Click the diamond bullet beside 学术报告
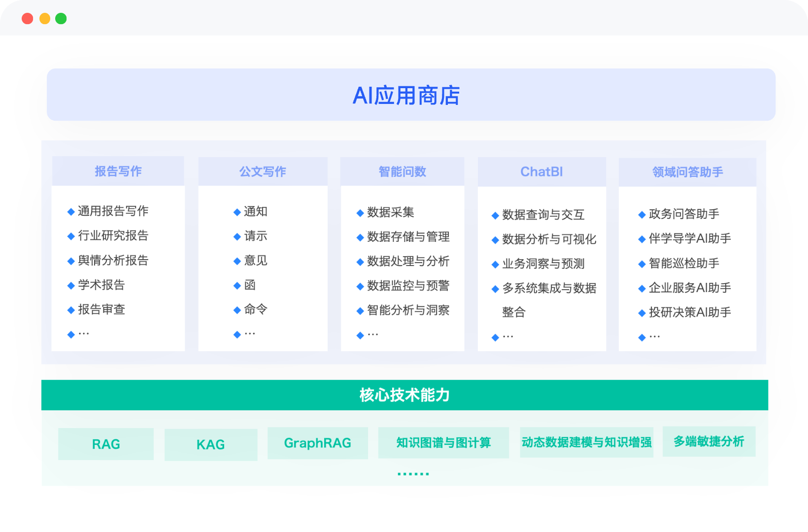The image size is (808, 532). coord(71,286)
